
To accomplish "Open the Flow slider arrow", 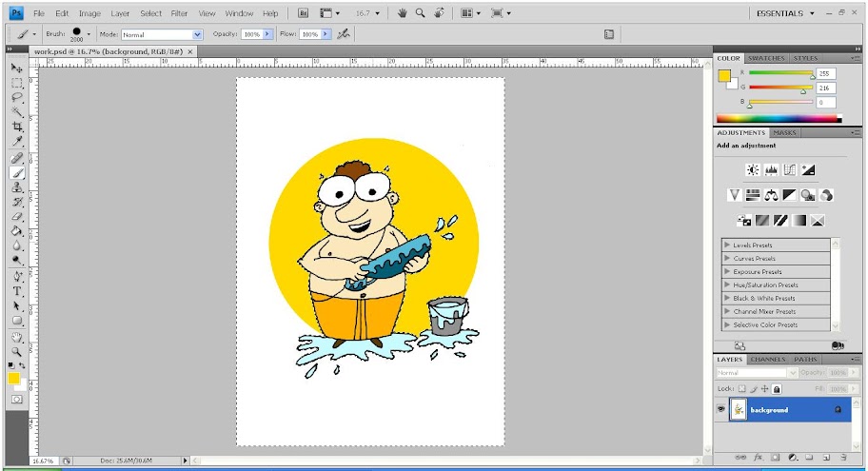I will pyautogui.click(x=325, y=34).
